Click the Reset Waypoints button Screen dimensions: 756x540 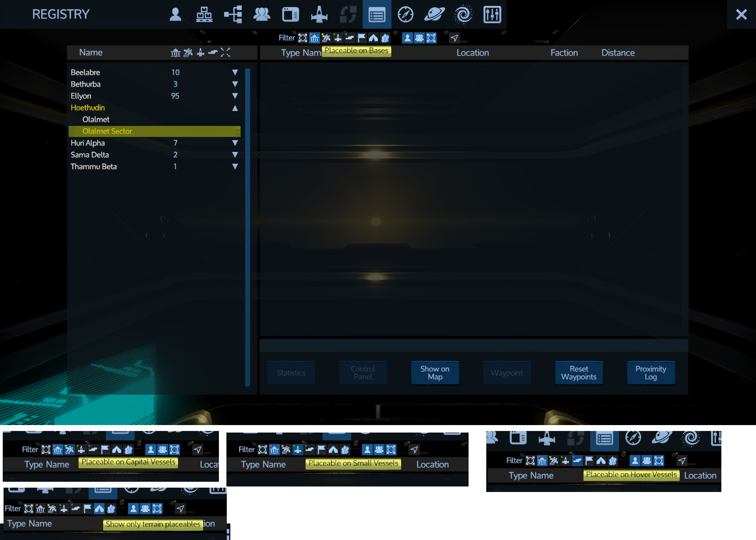tap(578, 373)
